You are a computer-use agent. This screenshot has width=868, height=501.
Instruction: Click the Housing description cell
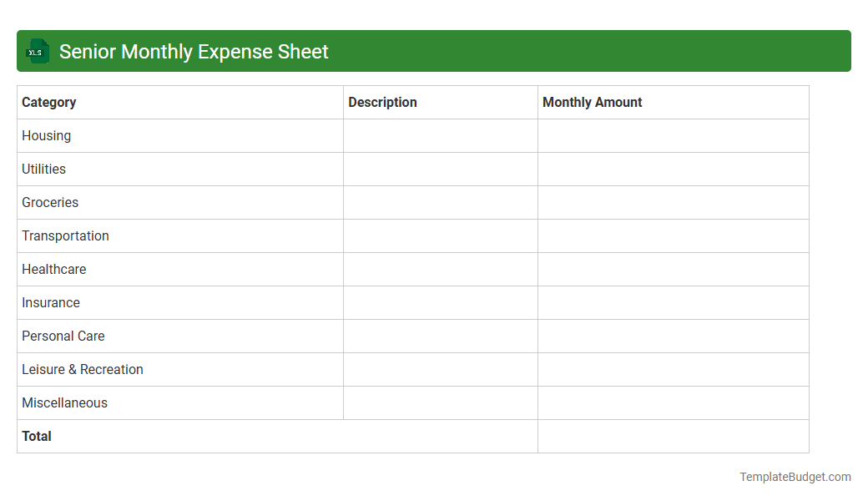tap(440, 135)
